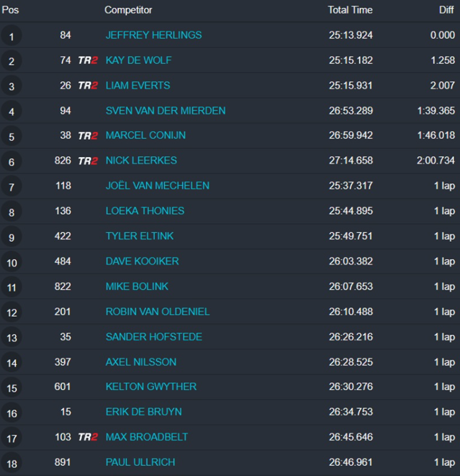
Task: Click Tyler Eltink name link
Action: click(x=140, y=236)
